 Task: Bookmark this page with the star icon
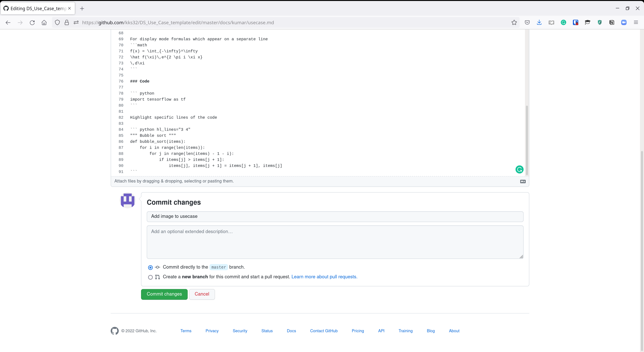coord(514,22)
